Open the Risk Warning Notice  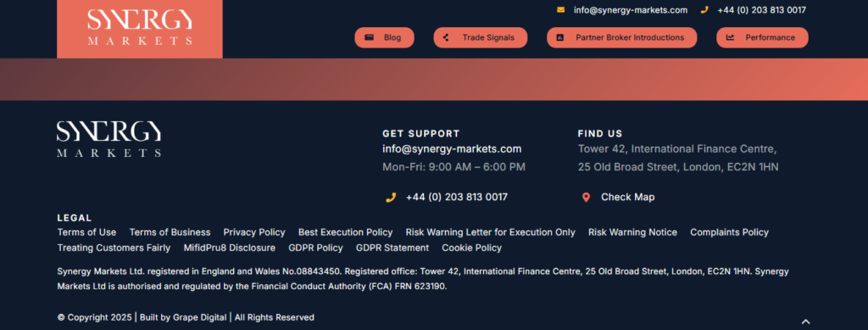[632, 232]
